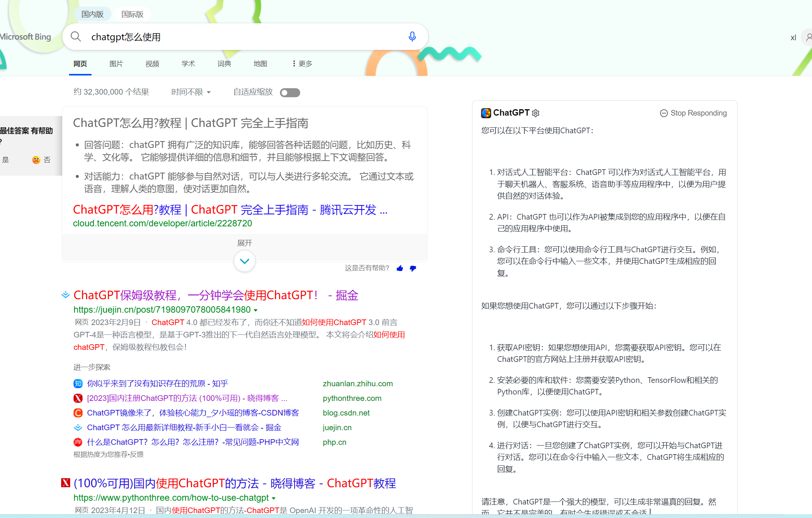812x518 pixels.
Task: Open dropdown arrow next to pythonthree URL
Action: 274,498
